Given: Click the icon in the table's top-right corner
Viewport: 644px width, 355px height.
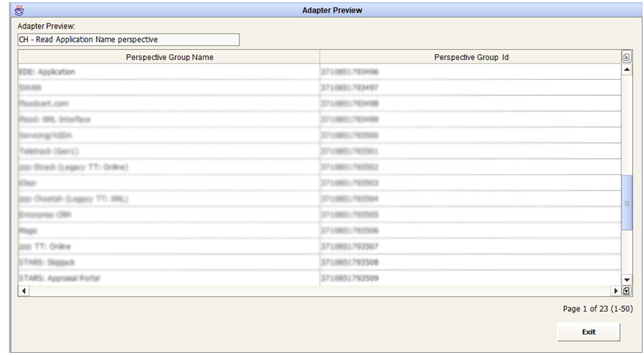Looking at the screenshot, I should [626, 57].
